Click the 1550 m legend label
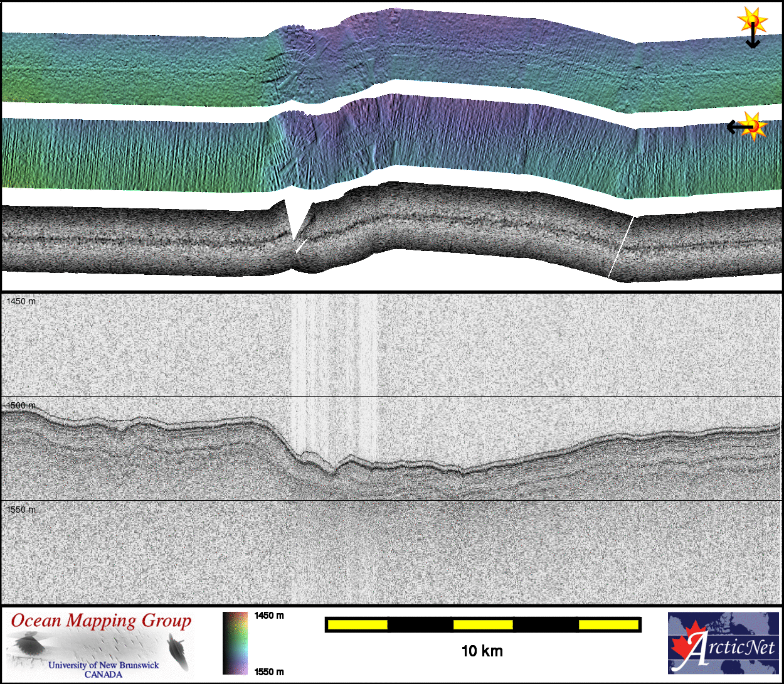The width and height of the screenshot is (784, 684). tap(269, 672)
